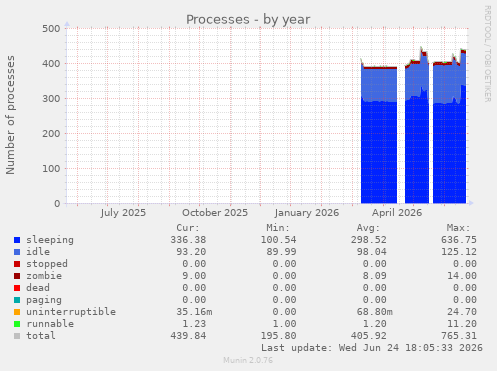497x371 pixels.
Task: Click zombie average value 8.09
Action: tap(375, 276)
